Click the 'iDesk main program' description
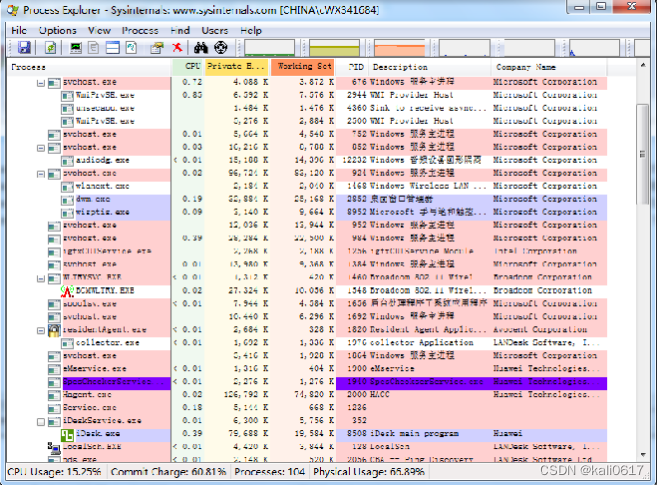Viewport: 659px width, 485px height. (414, 434)
